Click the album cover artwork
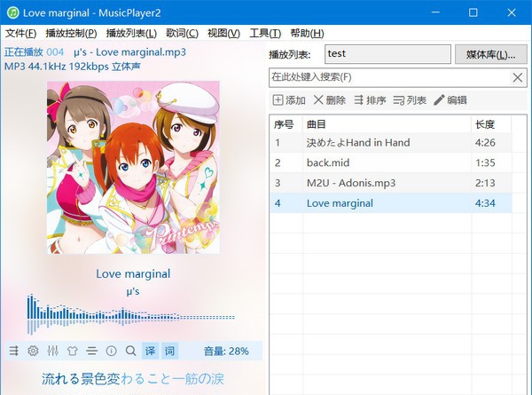This screenshot has height=395, width=532. point(133,167)
